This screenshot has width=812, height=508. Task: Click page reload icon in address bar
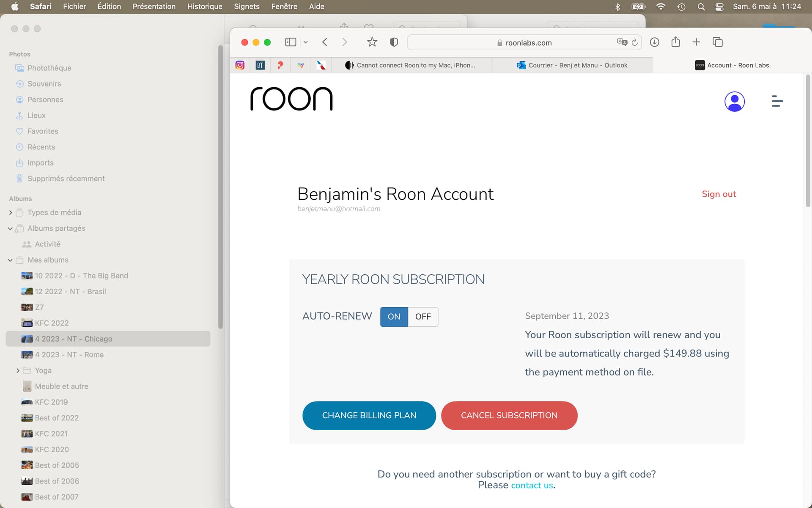[635, 42]
